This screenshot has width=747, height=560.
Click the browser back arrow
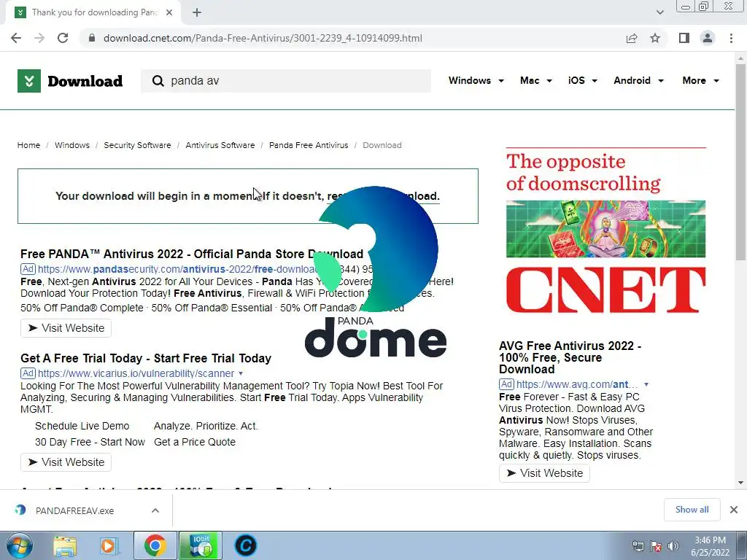click(x=16, y=38)
